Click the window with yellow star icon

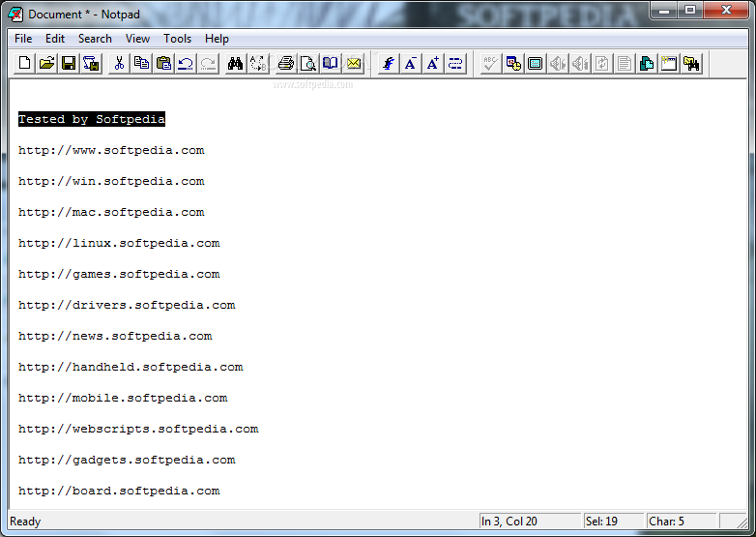(668, 63)
